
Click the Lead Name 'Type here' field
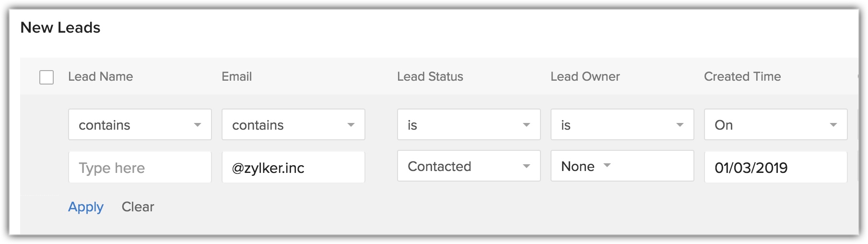(140, 168)
